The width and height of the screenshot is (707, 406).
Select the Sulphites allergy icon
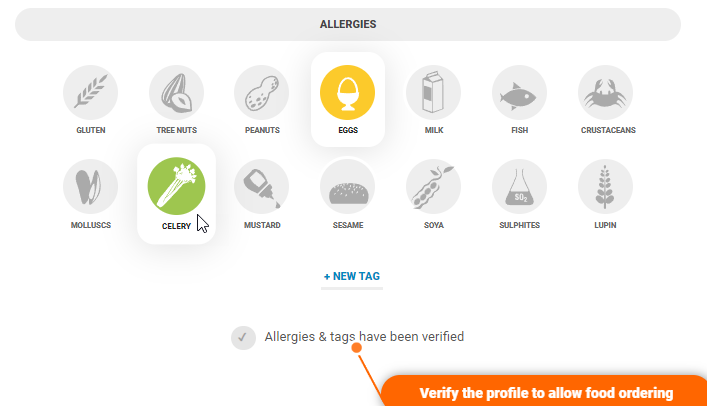pos(519,187)
